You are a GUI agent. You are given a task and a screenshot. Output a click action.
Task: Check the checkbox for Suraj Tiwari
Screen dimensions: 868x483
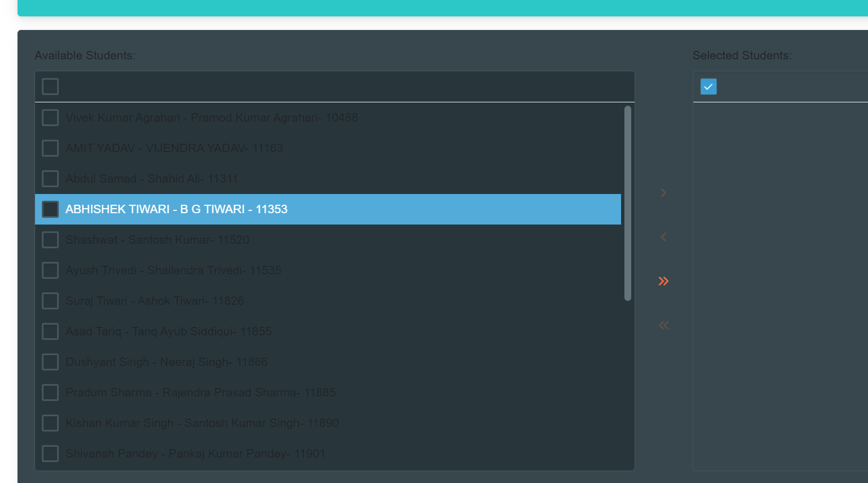50,300
